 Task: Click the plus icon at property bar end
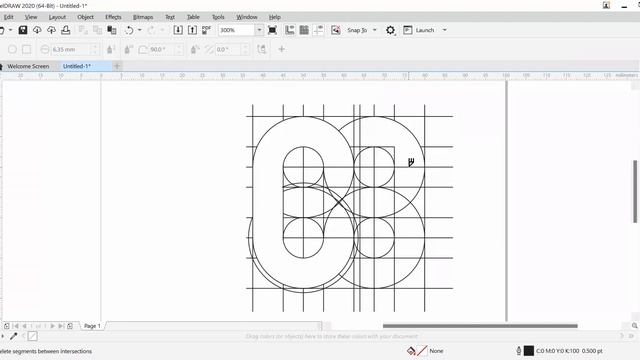(x=281, y=49)
